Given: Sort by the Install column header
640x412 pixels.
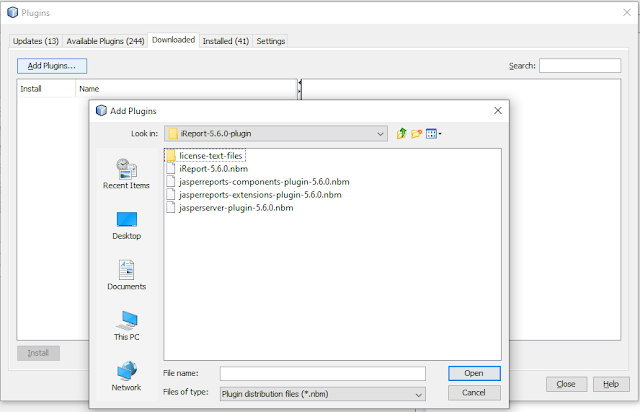Looking at the screenshot, I should pyautogui.click(x=46, y=89).
